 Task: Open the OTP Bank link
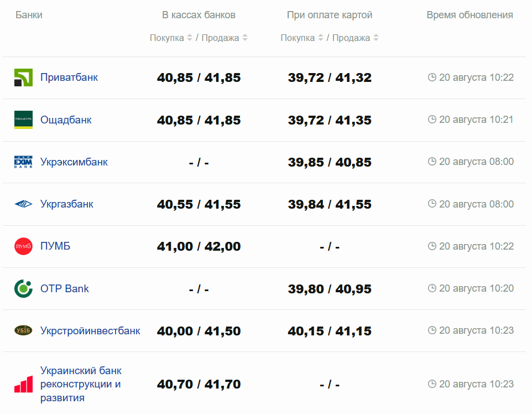65,288
